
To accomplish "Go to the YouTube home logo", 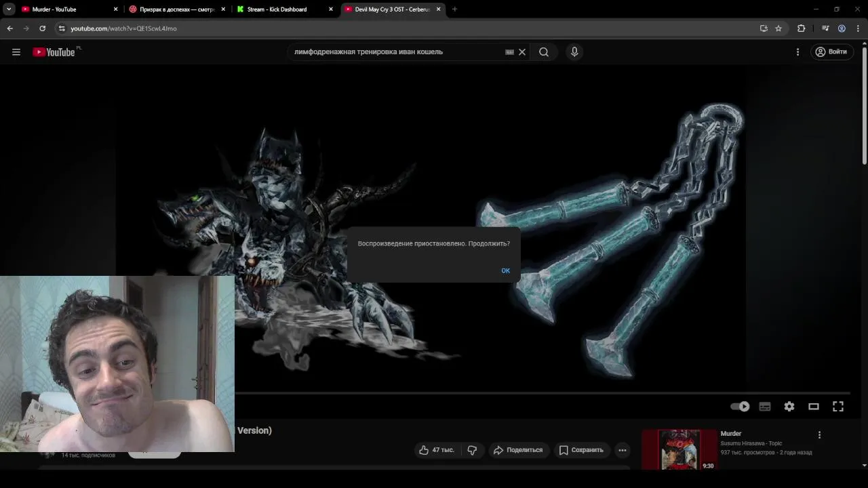I will [x=54, y=52].
